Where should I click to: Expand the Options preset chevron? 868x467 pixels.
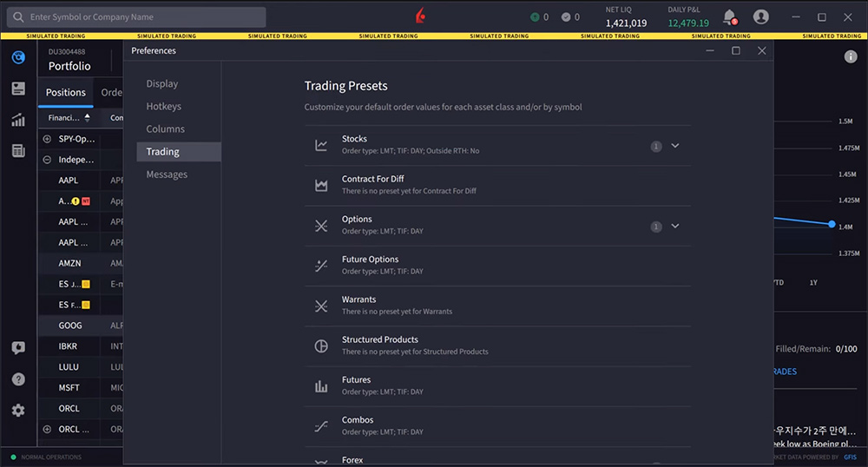675,227
